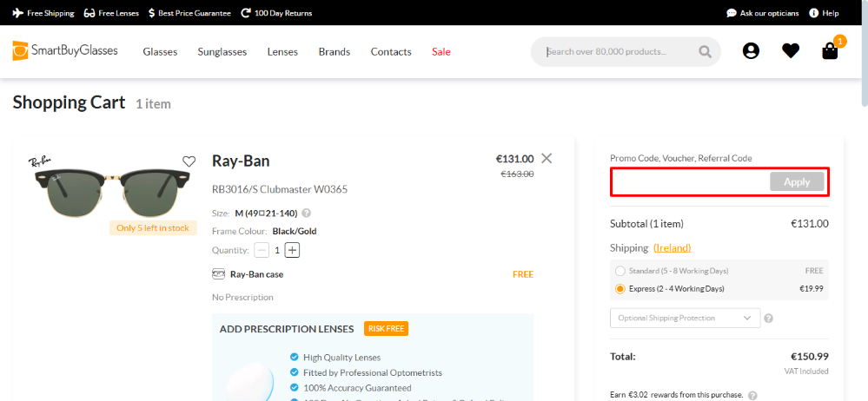Viewport: 868px width, 401px height.
Task: Open the Brands menu
Action: tap(335, 52)
